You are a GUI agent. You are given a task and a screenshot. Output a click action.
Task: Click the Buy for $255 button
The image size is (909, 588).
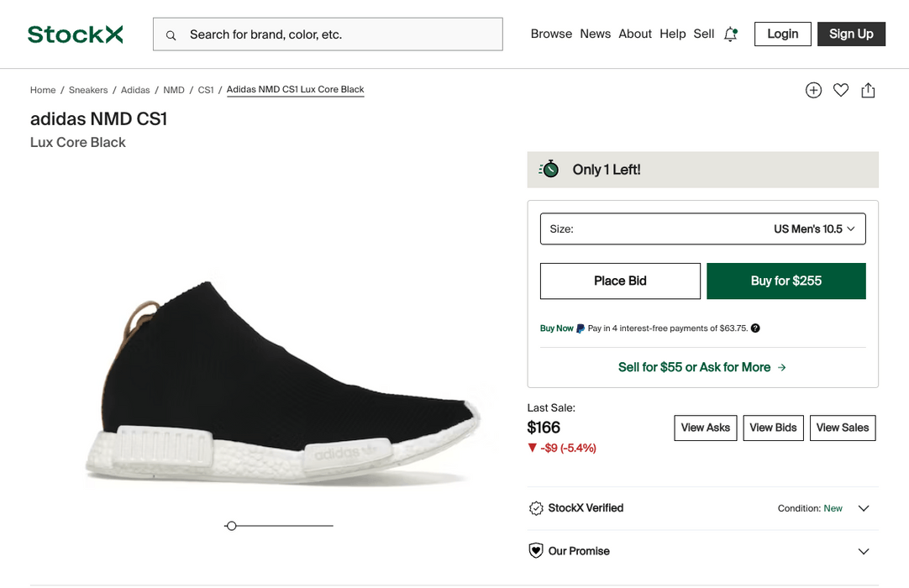[786, 281]
